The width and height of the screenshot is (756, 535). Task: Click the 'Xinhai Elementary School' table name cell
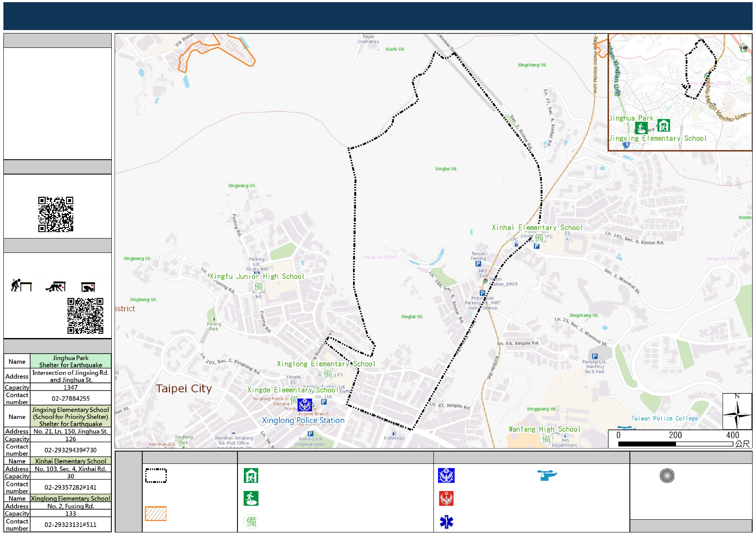(x=71, y=461)
